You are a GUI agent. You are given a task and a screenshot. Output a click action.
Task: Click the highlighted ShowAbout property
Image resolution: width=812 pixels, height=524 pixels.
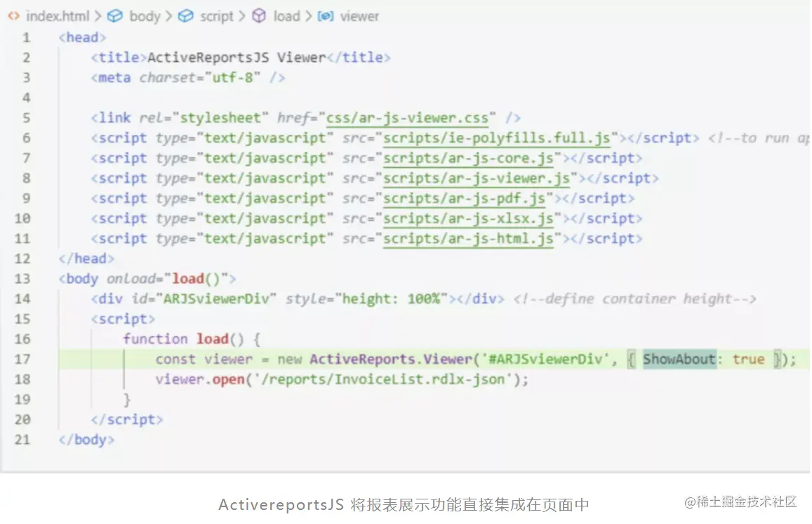click(679, 359)
